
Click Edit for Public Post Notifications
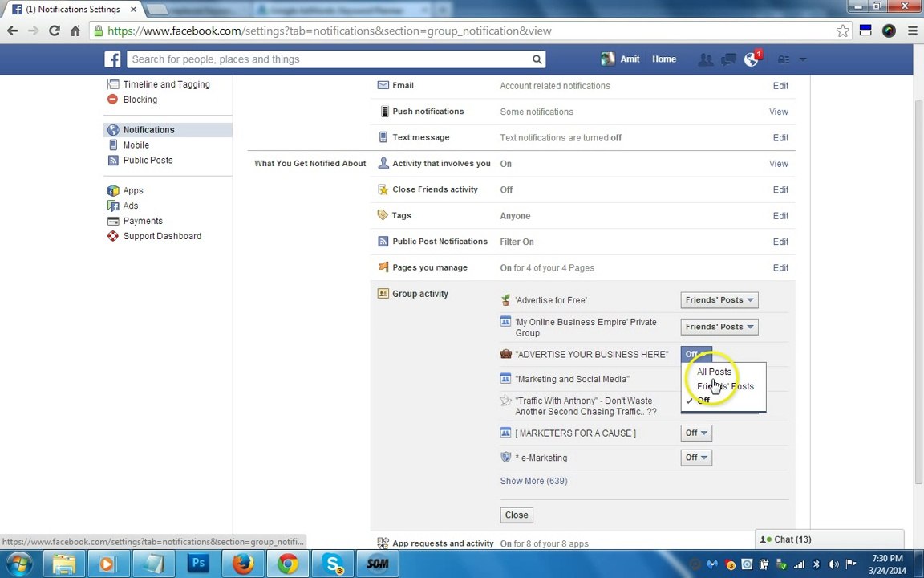[780, 241]
